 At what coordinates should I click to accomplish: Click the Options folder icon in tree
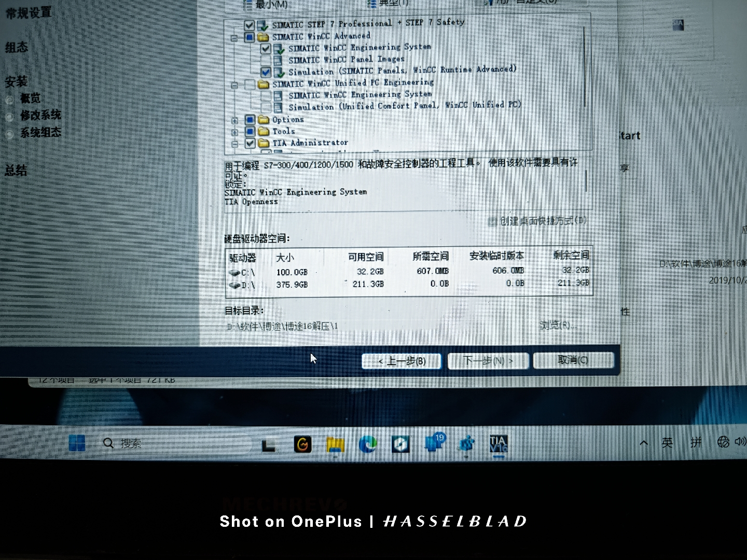(264, 120)
